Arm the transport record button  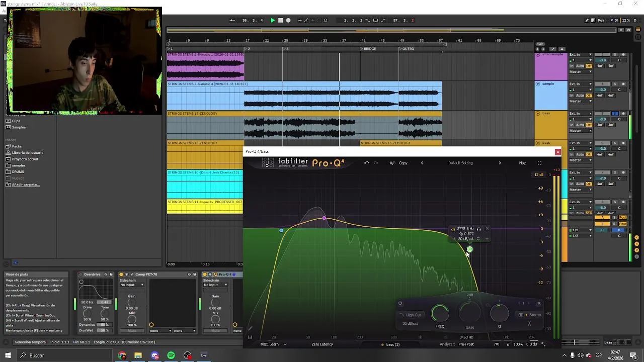point(288,21)
